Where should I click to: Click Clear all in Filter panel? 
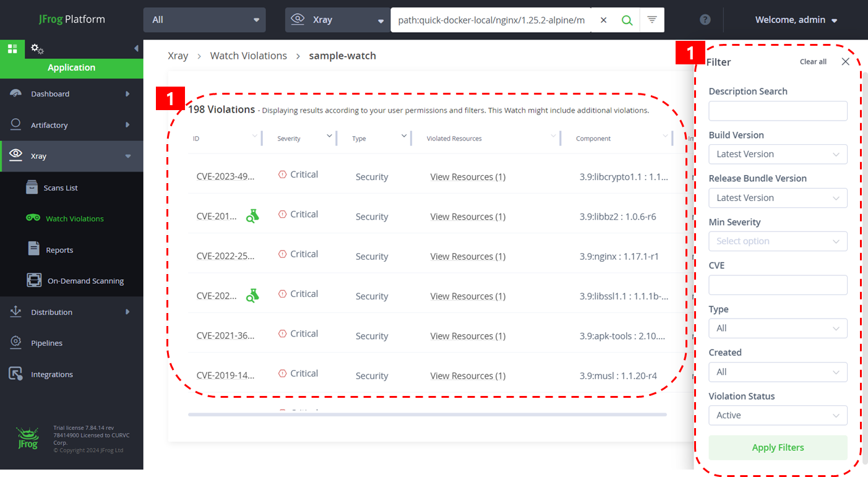[x=813, y=62]
